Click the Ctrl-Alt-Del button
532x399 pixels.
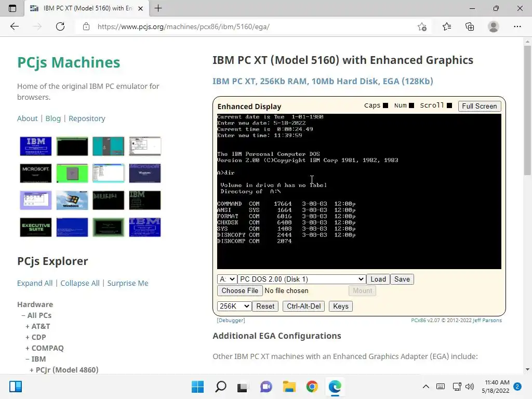tap(303, 307)
